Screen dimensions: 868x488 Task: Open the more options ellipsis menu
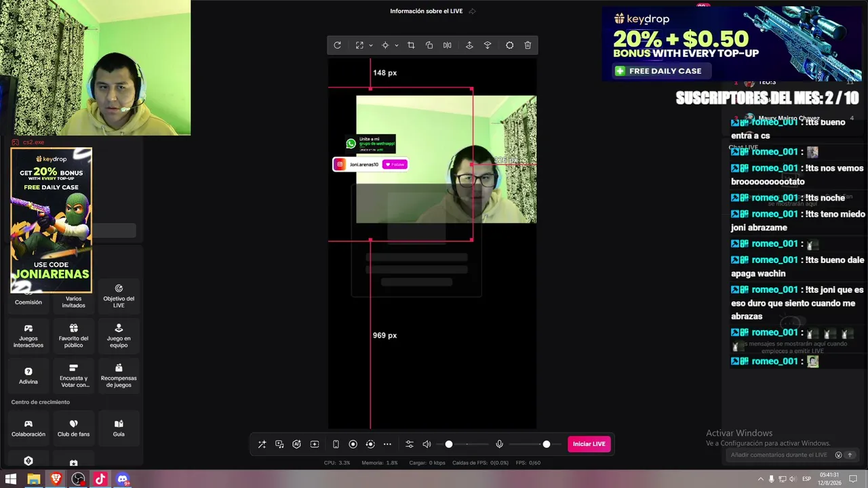(387, 444)
